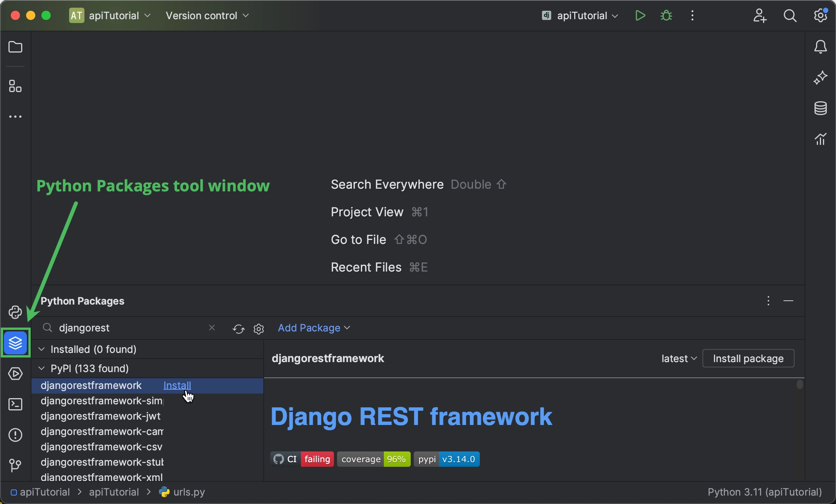This screenshot has height=504, width=836.
Task: Expand the Add Package dropdown
Action: pyautogui.click(x=314, y=328)
